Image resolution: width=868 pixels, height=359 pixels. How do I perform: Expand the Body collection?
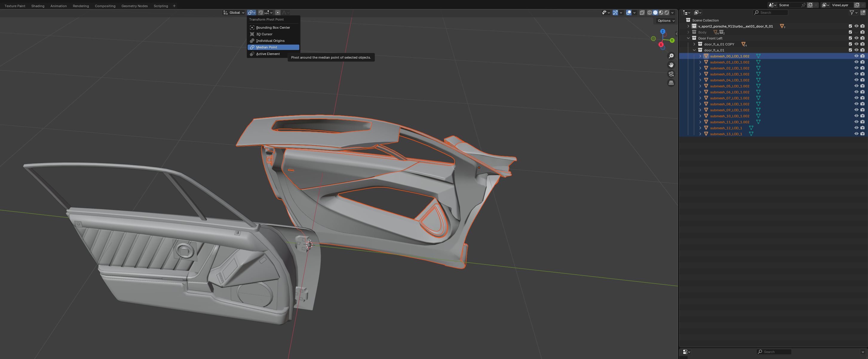coord(688,32)
